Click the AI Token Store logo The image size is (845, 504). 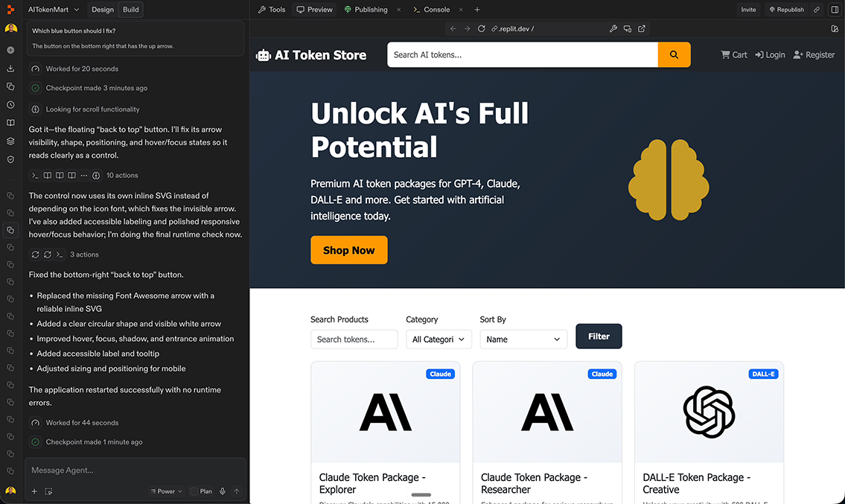(x=311, y=55)
